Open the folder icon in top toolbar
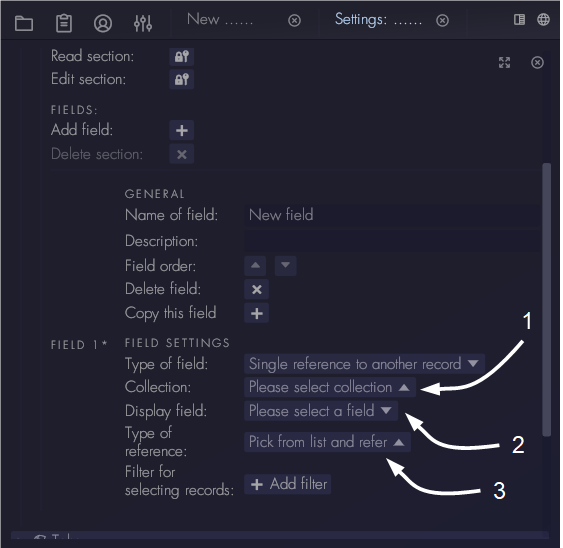 coord(24,24)
